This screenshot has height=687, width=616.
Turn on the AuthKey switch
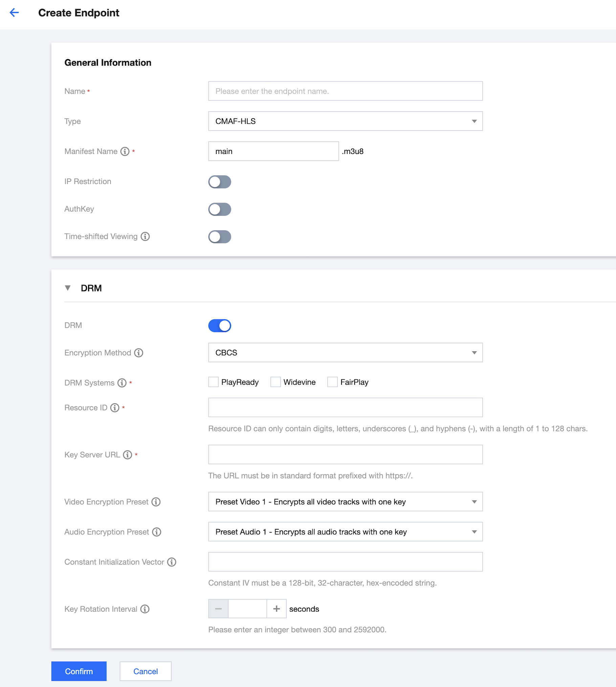click(x=219, y=209)
